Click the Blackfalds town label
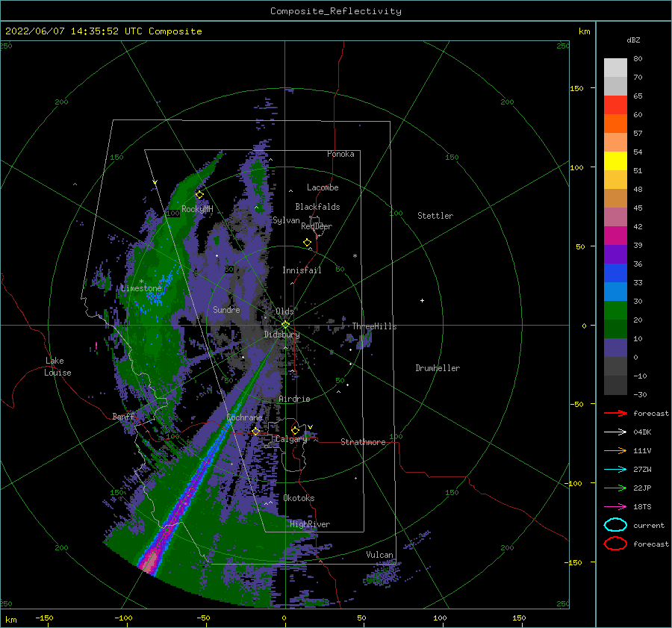The width and height of the screenshot is (672, 628). tap(317, 207)
